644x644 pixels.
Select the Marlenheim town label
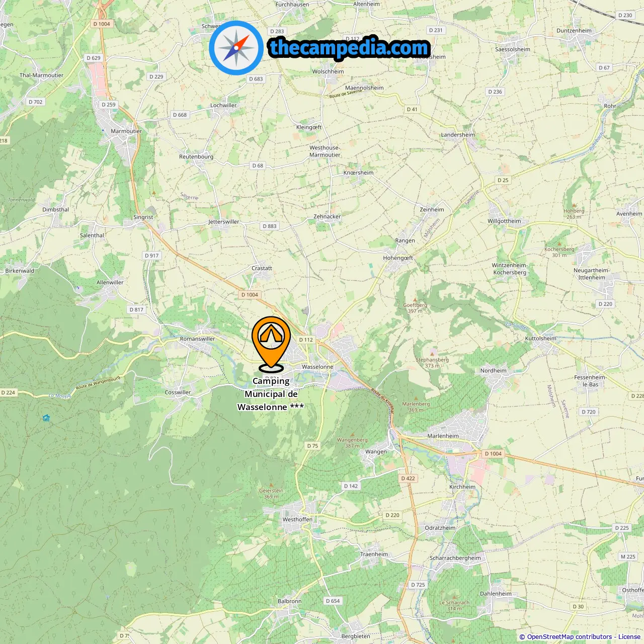(443, 436)
